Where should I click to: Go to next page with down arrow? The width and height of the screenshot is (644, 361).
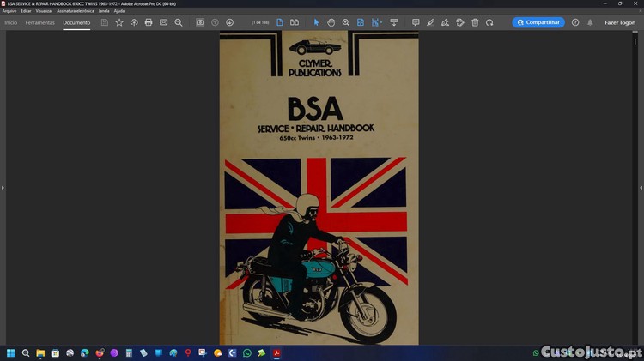click(229, 22)
